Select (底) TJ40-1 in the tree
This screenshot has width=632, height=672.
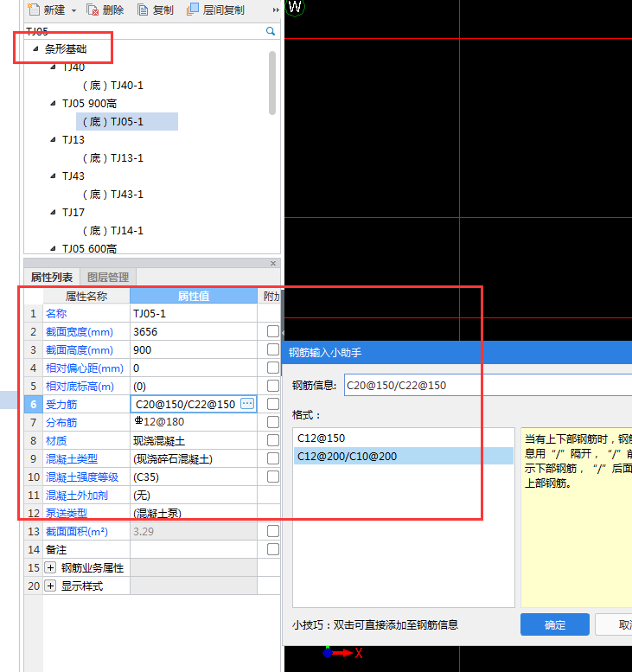113,86
